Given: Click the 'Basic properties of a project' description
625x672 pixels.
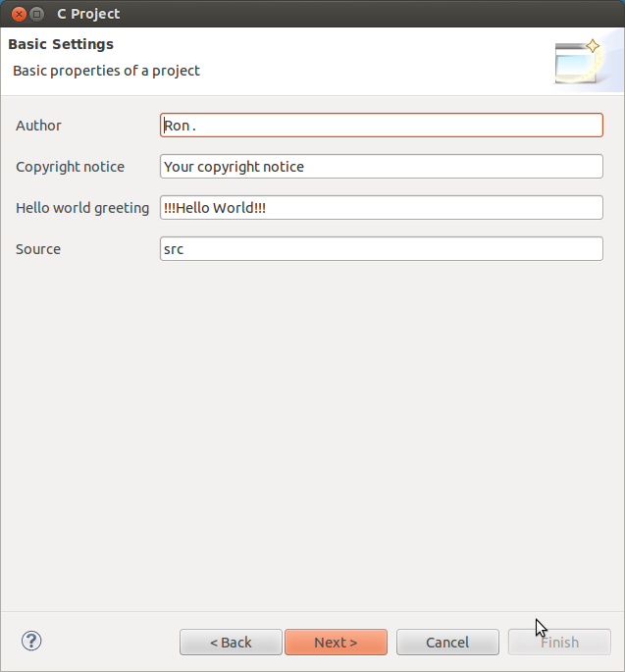Looking at the screenshot, I should pyautogui.click(x=106, y=71).
